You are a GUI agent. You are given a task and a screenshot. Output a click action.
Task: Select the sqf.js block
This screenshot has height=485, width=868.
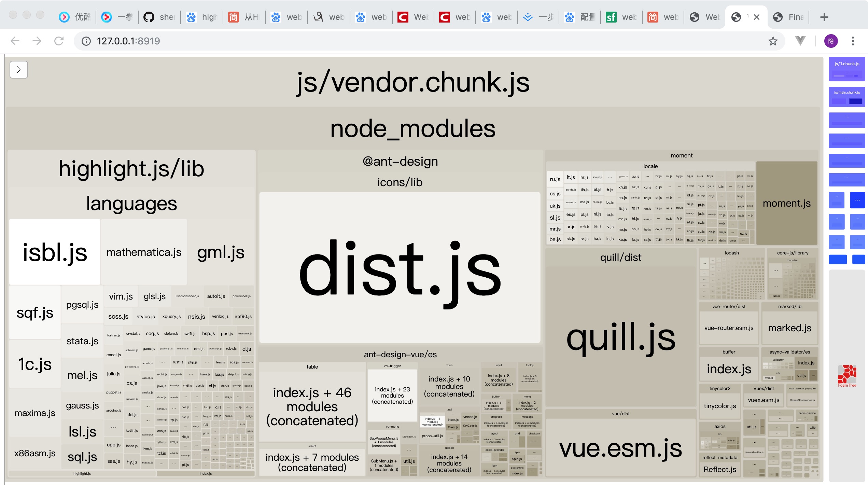tap(35, 313)
